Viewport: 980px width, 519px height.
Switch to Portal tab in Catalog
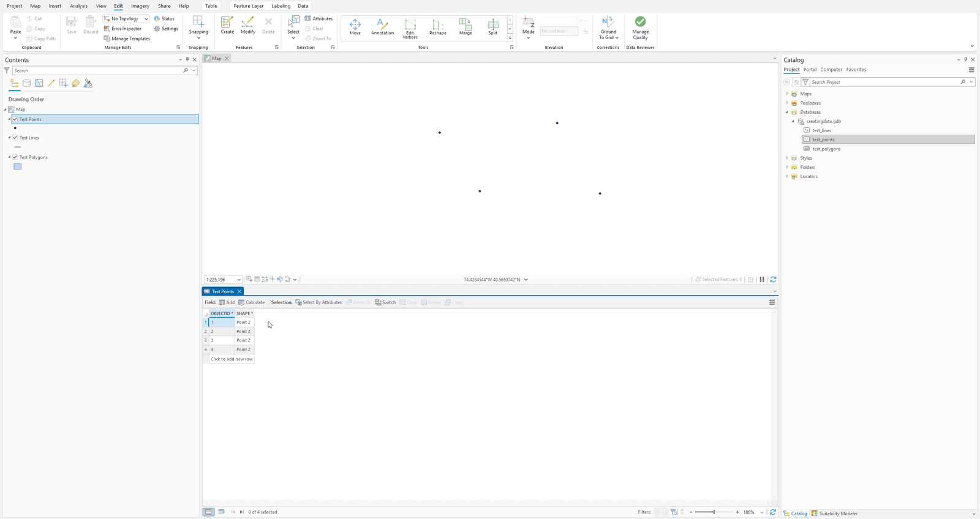(810, 70)
